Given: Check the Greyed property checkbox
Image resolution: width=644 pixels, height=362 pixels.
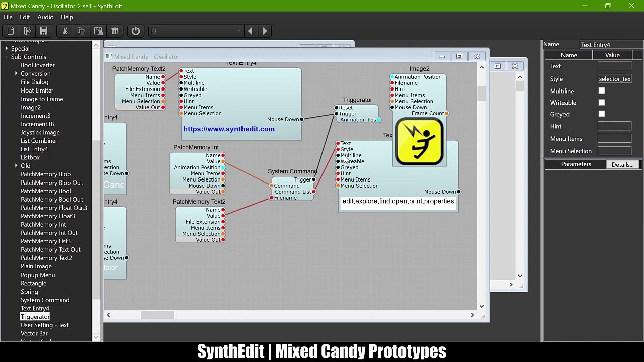Looking at the screenshot, I should pos(602,114).
